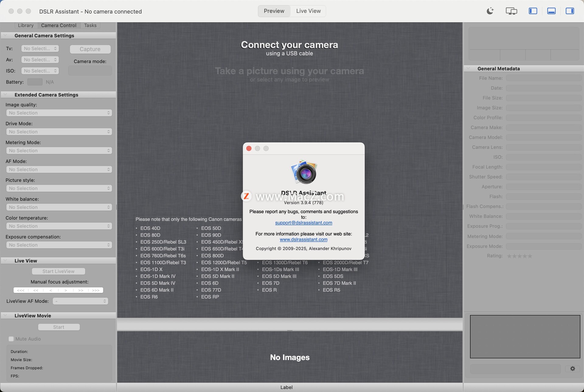The height and width of the screenshot is (392, 584).
Task: Open the gear settings icon
Action: (572, 369)
